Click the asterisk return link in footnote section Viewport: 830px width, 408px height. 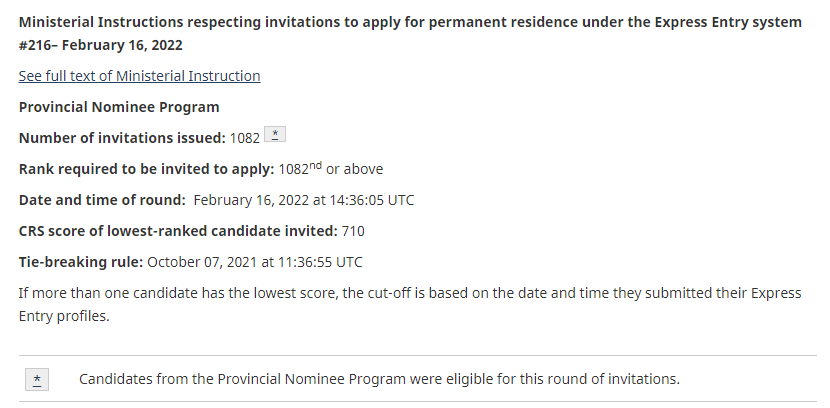37,379
